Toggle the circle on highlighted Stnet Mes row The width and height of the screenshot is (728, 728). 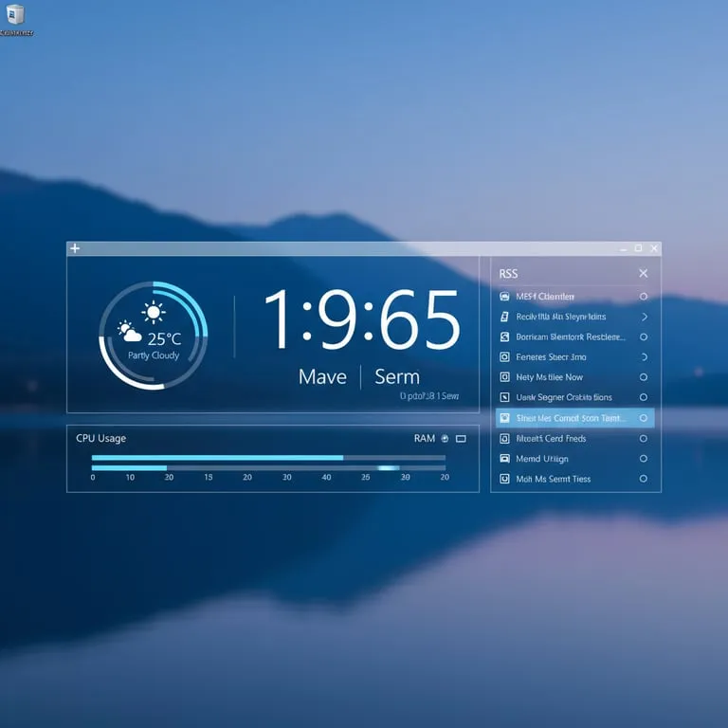644,418
